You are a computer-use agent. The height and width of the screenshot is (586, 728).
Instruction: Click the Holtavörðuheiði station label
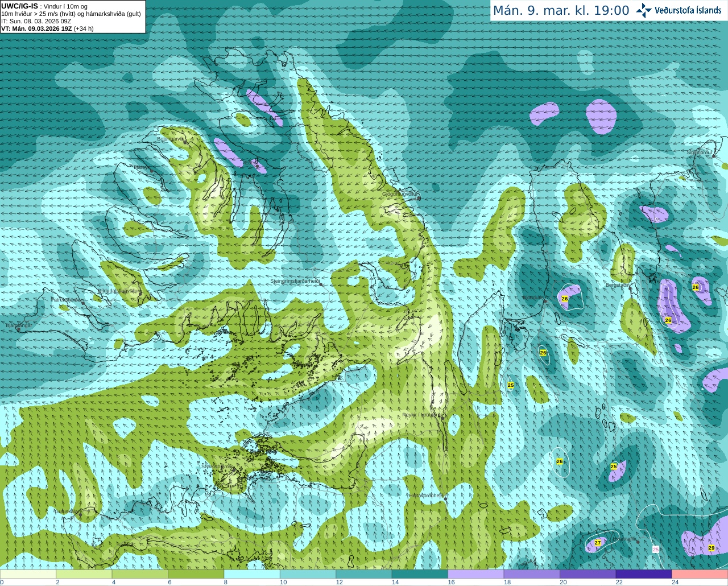click(x=427, y=496)
